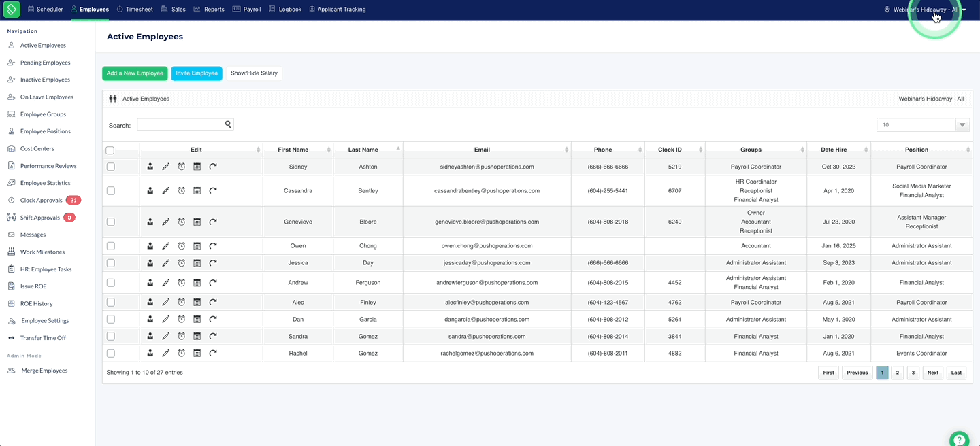The height and width of the screenshot is (446, 980).
Task: Open the profile person icon for Jessica Day
Action: tap(150, 263)
